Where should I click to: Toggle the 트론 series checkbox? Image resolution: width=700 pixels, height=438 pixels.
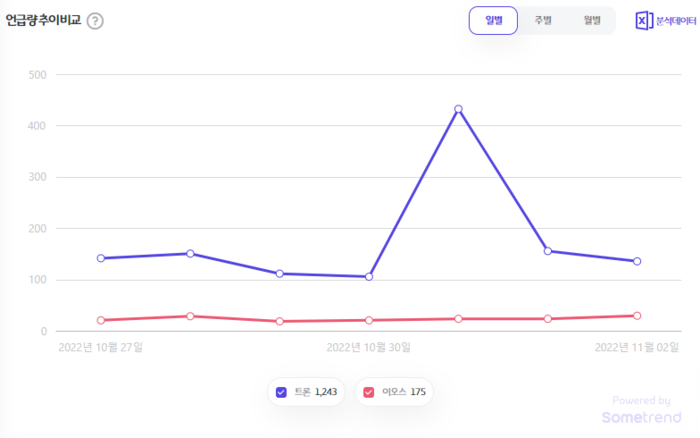click(281, 391)
